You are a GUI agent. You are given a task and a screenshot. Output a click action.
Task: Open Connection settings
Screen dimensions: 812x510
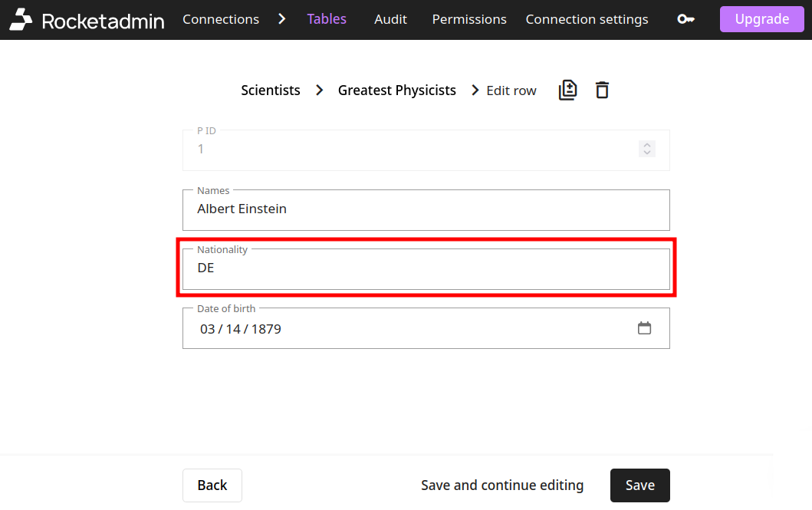[x=587, y=19]
